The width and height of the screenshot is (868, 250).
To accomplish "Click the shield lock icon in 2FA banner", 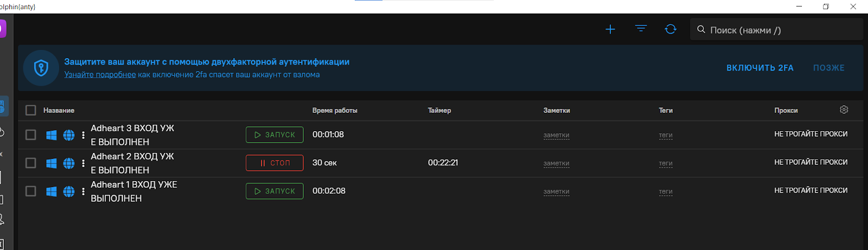I will tap(41, 68).
